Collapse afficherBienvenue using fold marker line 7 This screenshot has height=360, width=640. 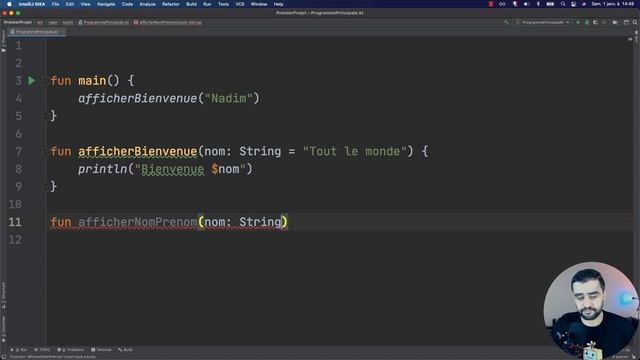point(45,151)
